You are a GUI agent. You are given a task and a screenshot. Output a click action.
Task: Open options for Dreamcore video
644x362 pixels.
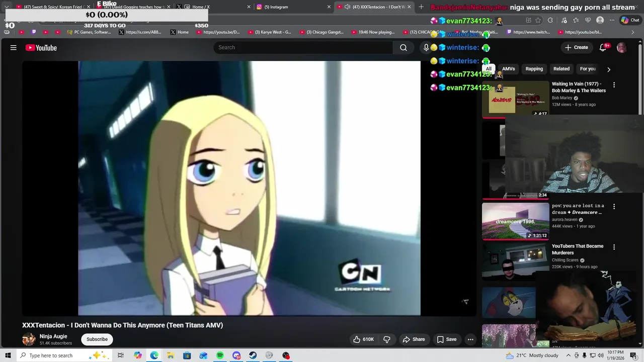(x=614, y=206)
